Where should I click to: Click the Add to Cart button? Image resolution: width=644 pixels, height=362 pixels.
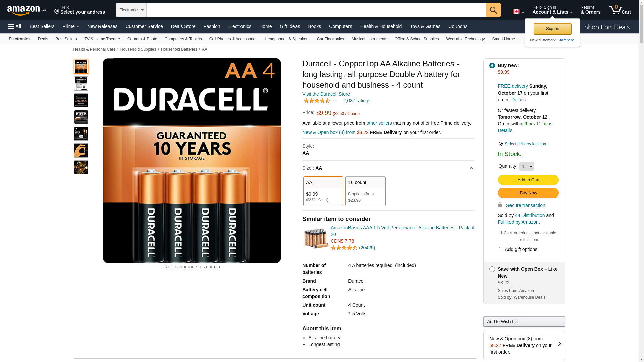[528, 180]
